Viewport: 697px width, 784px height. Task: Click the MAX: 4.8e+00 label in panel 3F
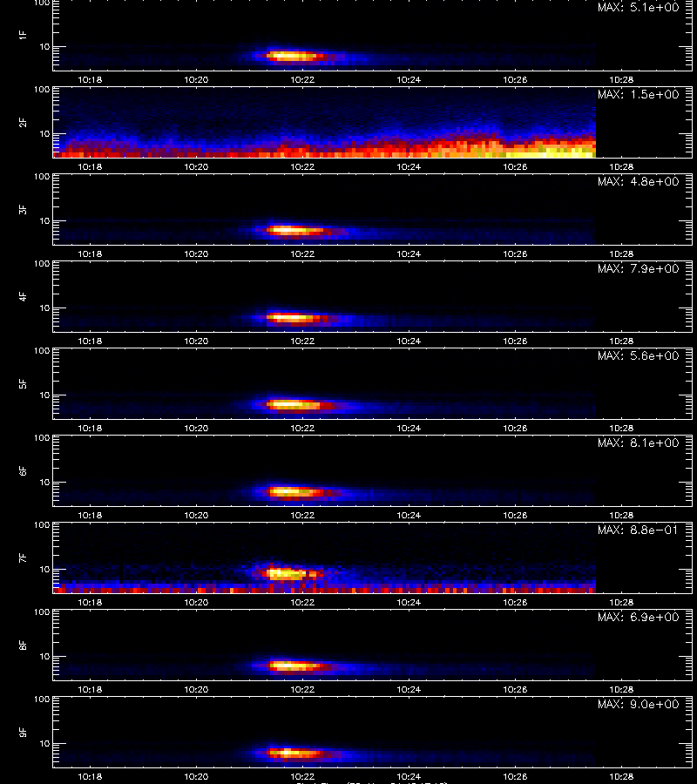638,181
